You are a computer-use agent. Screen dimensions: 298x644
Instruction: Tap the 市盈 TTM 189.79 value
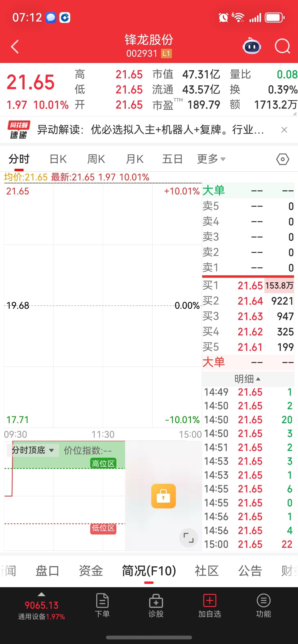(x=204, y=105)
